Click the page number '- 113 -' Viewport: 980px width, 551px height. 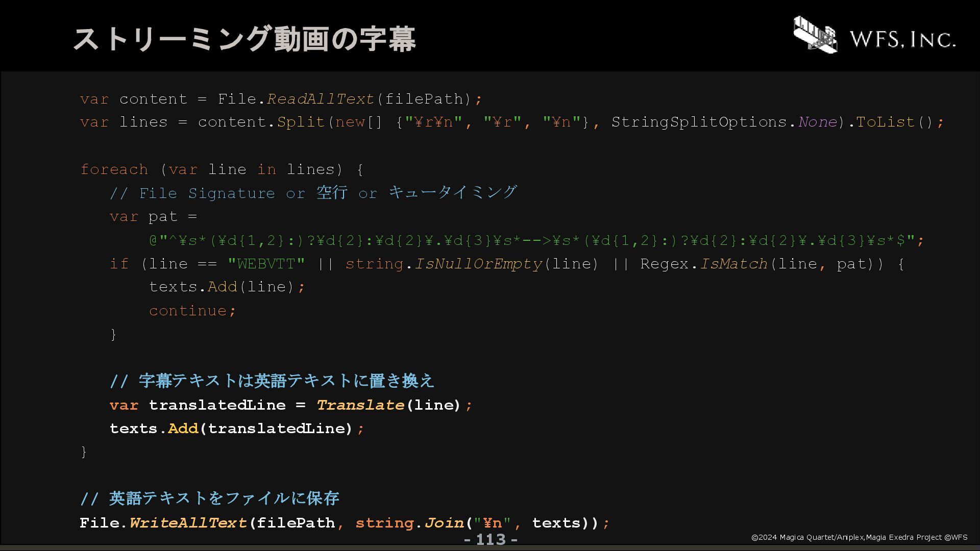pos(491,539)
